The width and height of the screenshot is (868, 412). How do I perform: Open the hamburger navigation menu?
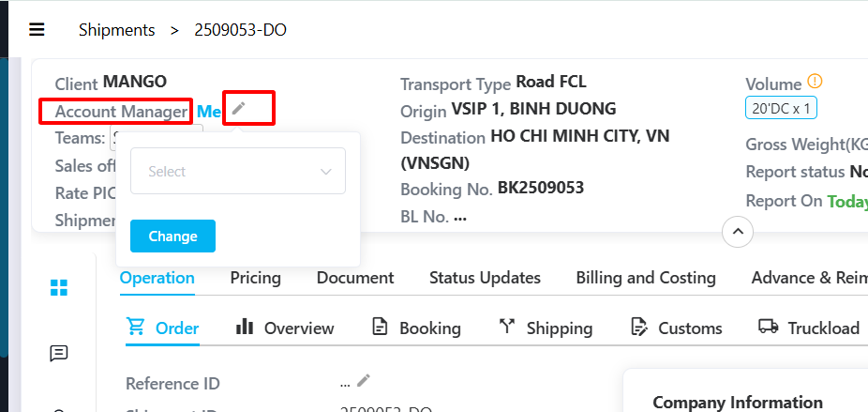coord(37,29)
